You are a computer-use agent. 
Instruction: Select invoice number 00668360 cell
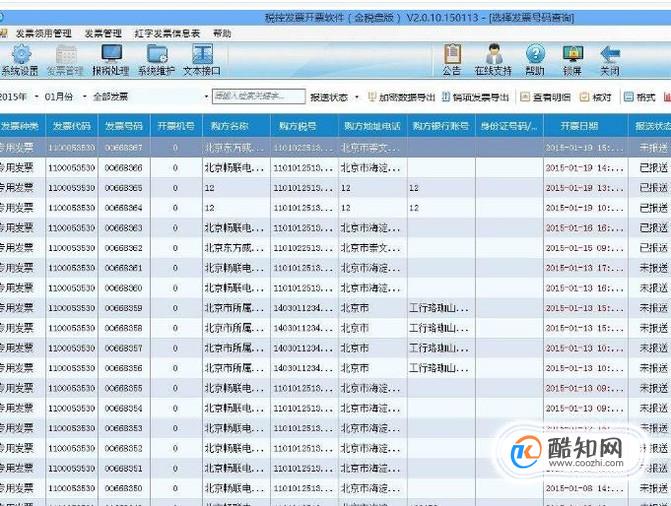(124, 288)
